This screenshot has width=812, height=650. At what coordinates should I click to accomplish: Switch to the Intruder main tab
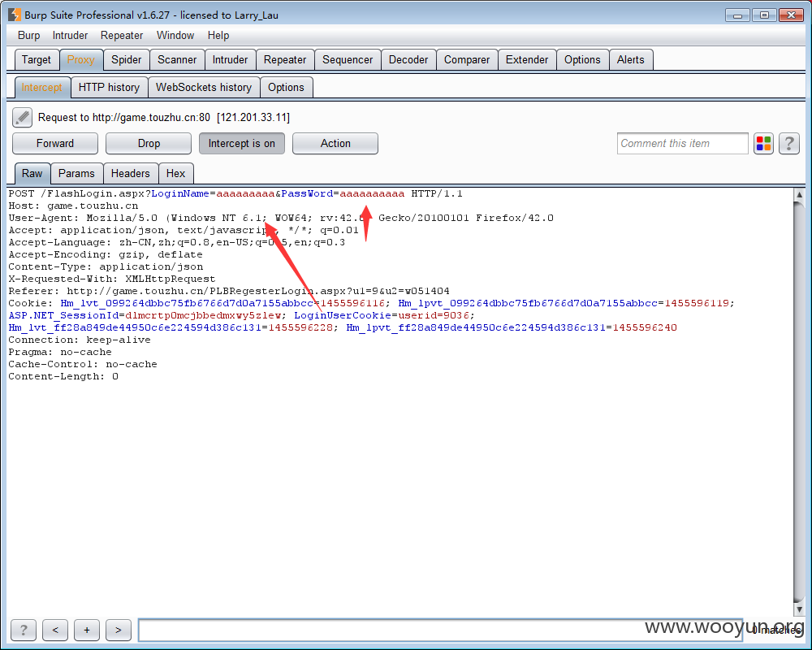point(230,60)
